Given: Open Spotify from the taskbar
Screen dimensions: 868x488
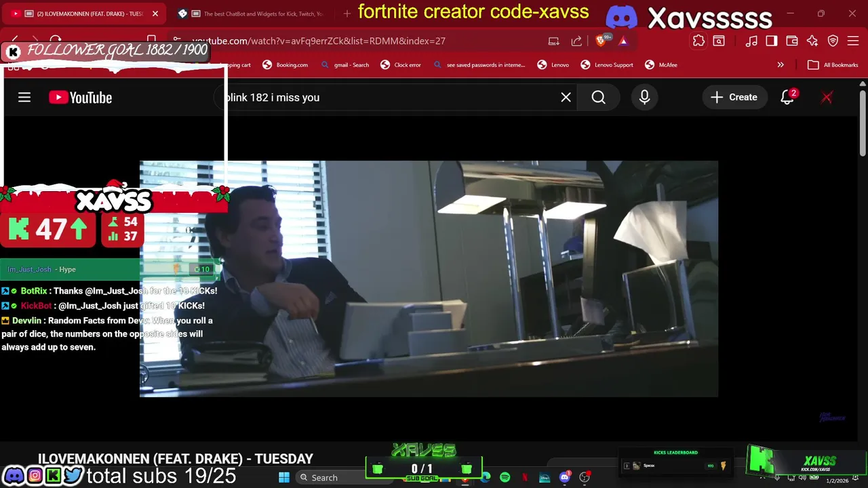Looking at the screenshot, I should (505, 477).
